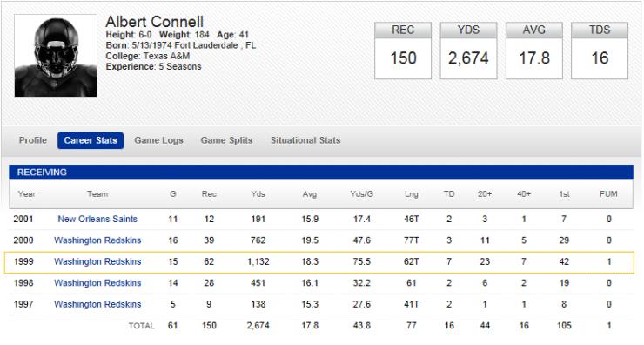
Task: Click the Yds column header
Action: (x=258, y=194)
